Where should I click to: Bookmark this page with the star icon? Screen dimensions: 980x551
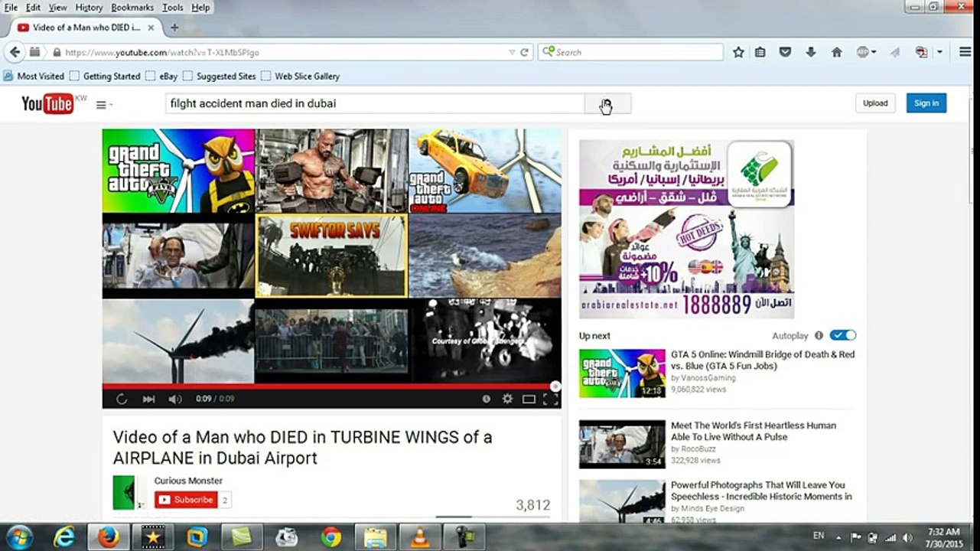click(x=738, y=52)
